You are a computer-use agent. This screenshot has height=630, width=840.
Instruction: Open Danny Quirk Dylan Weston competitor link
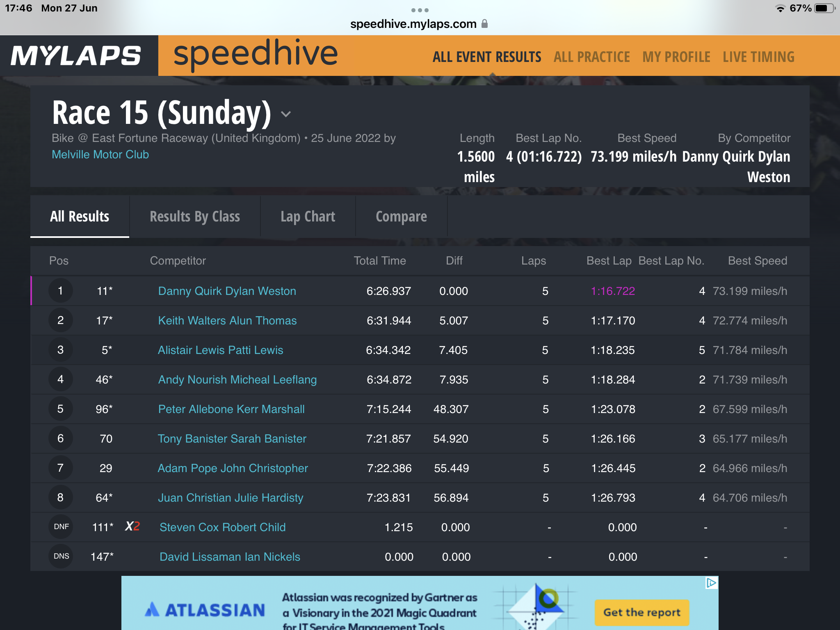coord(227,291)
